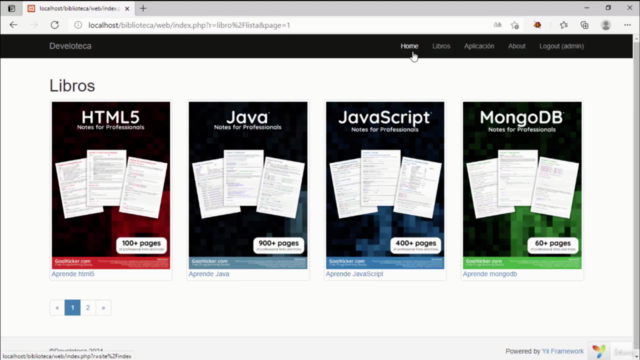Open the MongoDB book cover thumbnail
The width and height of the screenshot is (640, 360).
522,185
